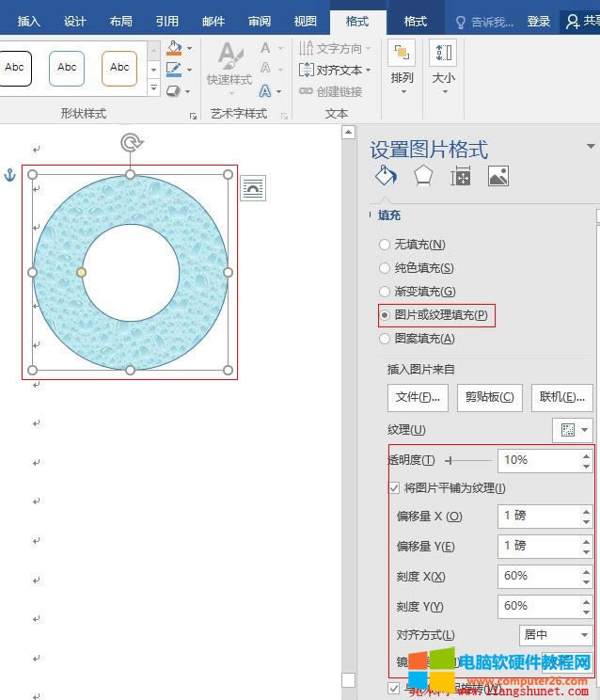Open the Insert (插入) tab
Screen dimensions: 600x700
pos(28,22)
